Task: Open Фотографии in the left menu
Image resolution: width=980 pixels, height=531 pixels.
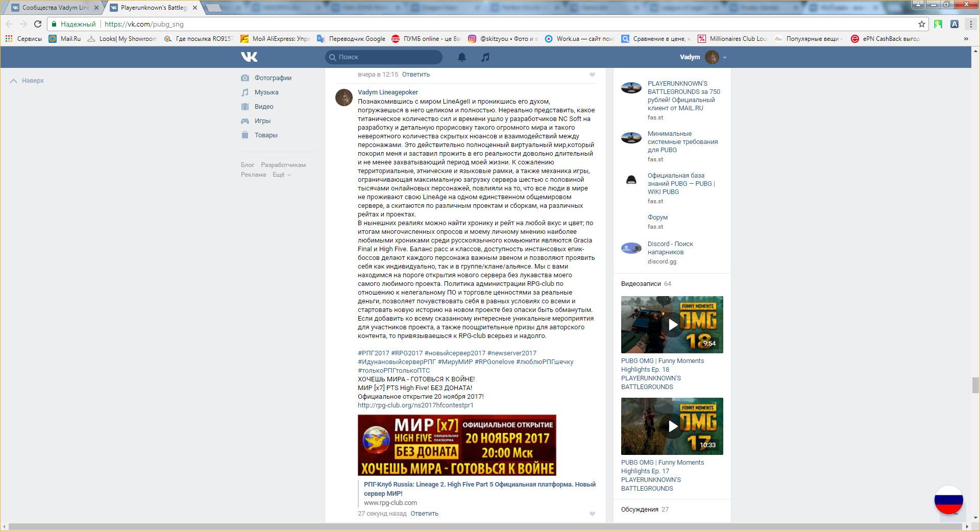Action: (x=273, y=78)
